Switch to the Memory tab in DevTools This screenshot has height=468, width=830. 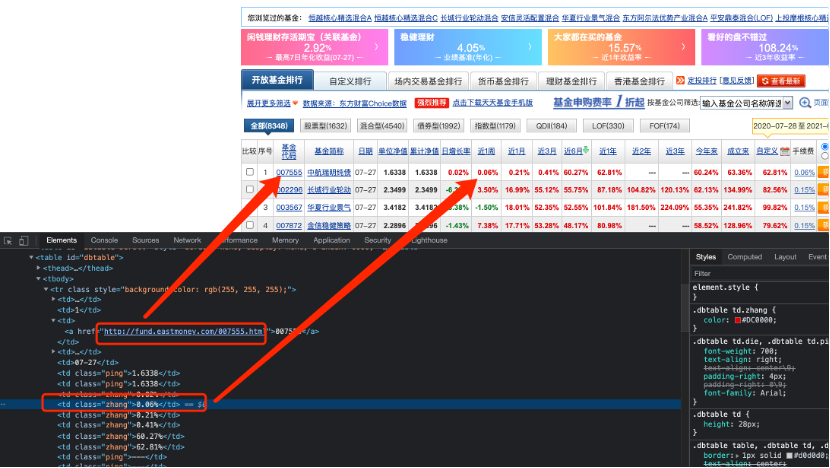(285, 240)
